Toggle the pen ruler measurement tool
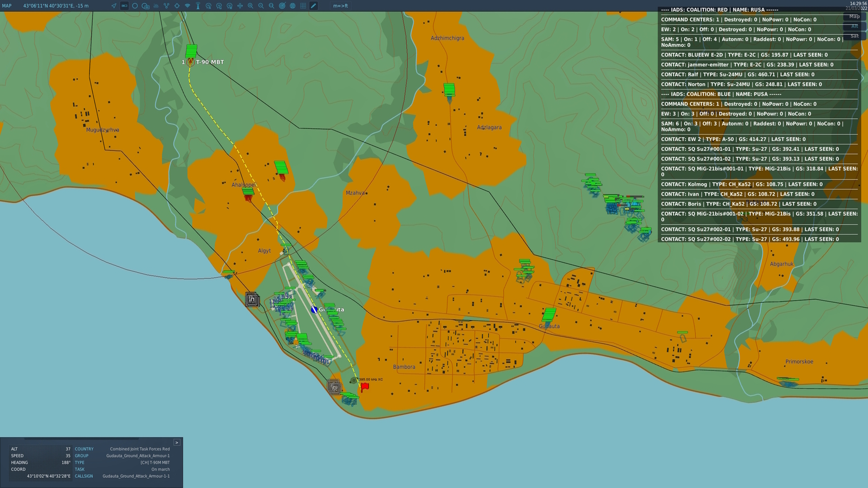Image resolution: width=868 pixels, height=488 pixels. click(x=314, y=6)
